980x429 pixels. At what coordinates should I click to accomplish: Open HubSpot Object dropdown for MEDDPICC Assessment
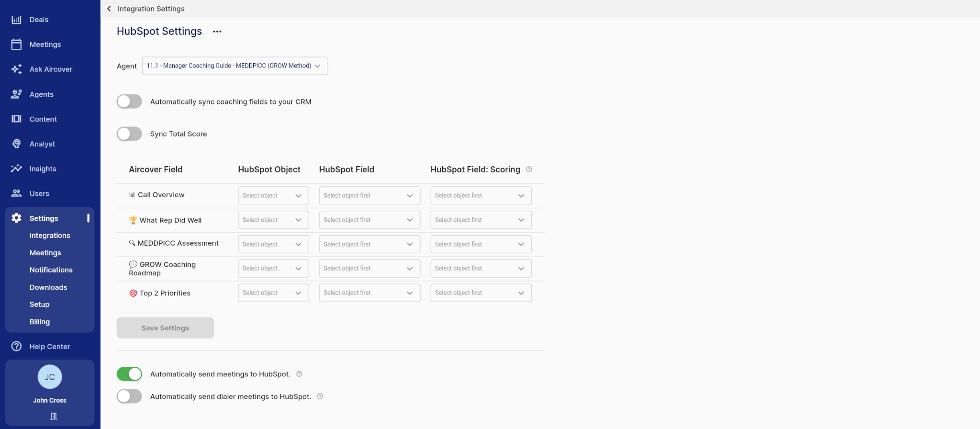coord(273,244)
